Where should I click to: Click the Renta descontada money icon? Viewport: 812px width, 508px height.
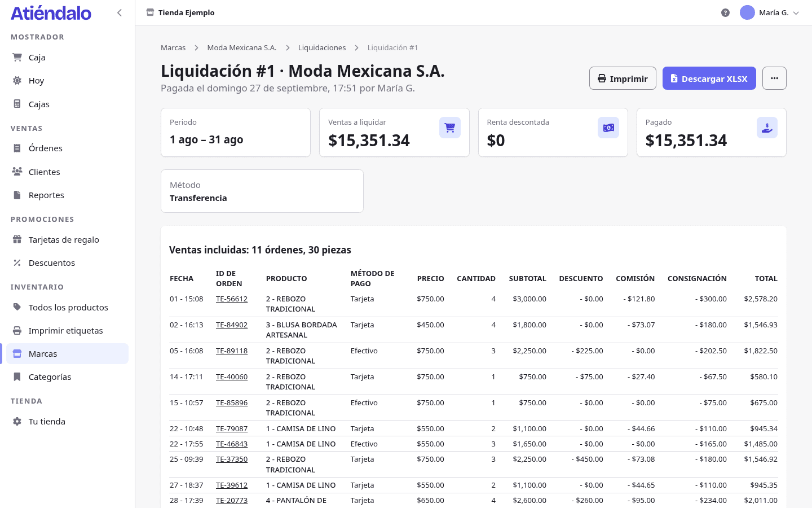coord(608,128)
